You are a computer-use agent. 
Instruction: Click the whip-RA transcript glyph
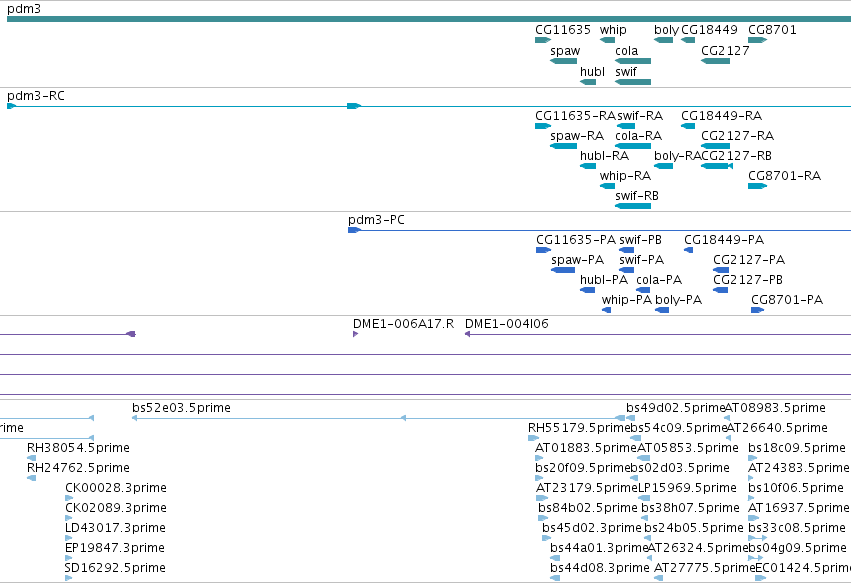[607, 186]
